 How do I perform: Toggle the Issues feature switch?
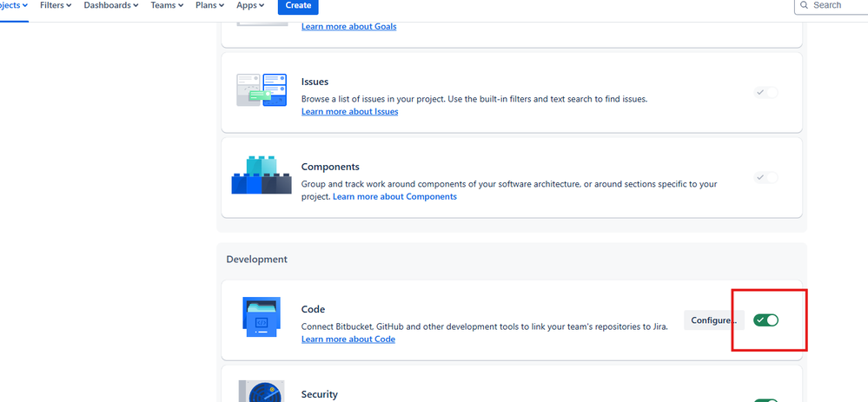coord(765,92)
